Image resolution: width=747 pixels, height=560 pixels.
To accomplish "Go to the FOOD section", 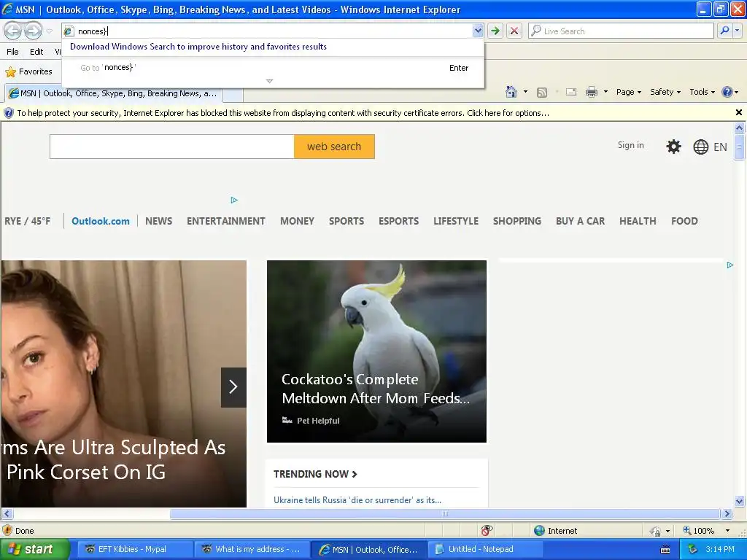I will [x=684, y=221].
